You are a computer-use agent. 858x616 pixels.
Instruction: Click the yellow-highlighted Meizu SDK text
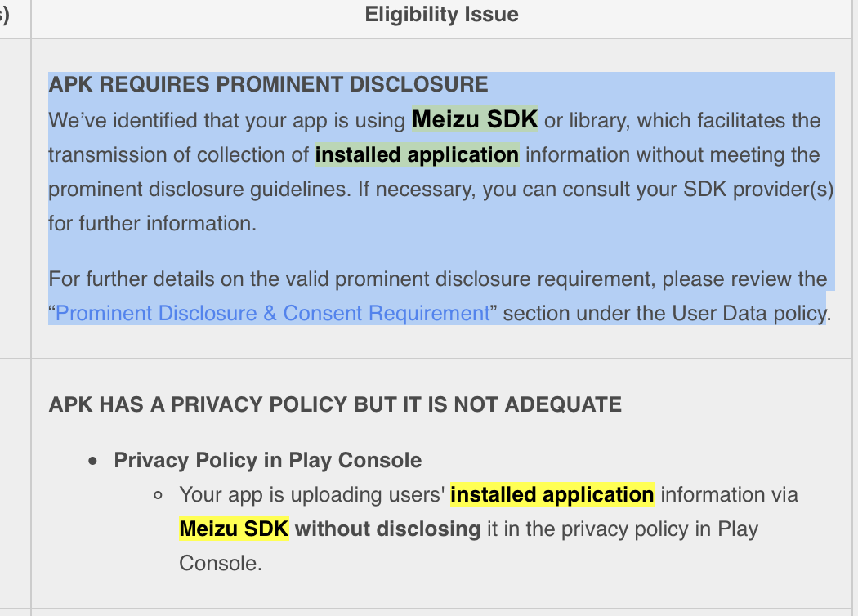[x=234, y=529]
